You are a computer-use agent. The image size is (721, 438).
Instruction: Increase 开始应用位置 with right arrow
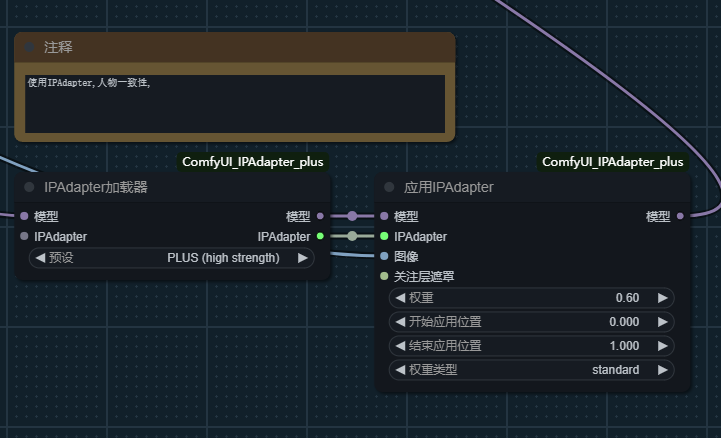pos(663,322)
